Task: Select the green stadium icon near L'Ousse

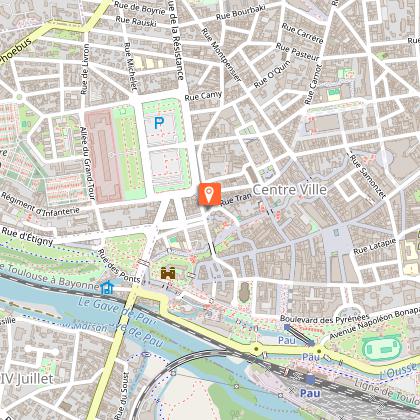Action: [382, 349]
